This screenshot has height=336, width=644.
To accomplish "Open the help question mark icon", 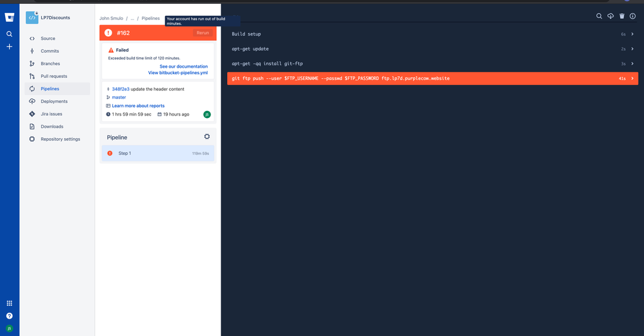I will [10, 316].
